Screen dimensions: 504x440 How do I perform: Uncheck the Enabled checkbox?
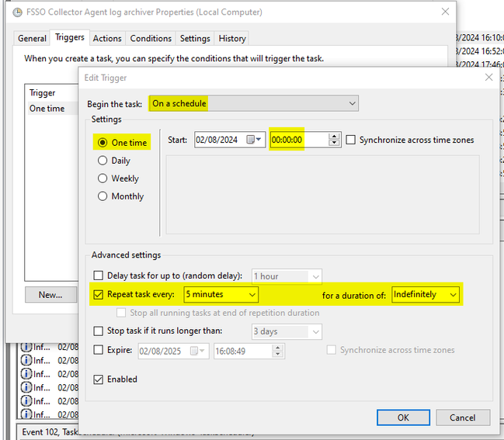[99, 379]
